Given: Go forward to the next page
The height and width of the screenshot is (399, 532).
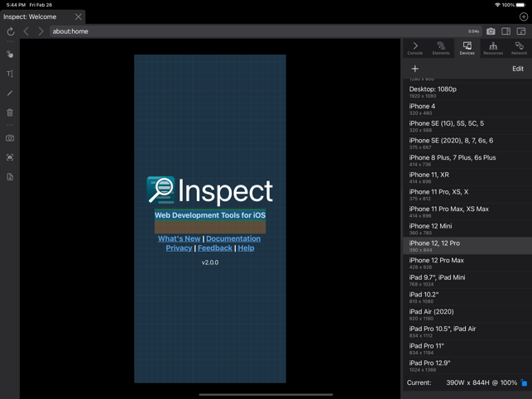Looking at the screenshot, I should click(x=41, y=31).
